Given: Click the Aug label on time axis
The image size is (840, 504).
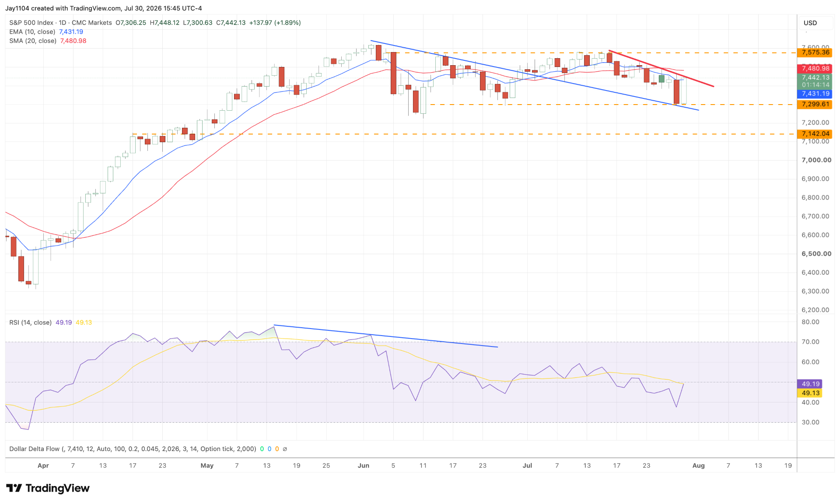Looking at the screenshot, I should tap(699, 465).
